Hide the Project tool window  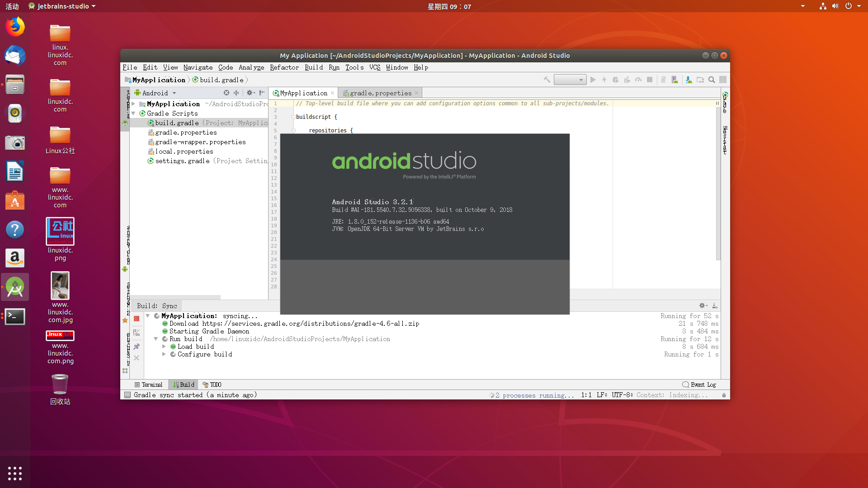262,93
